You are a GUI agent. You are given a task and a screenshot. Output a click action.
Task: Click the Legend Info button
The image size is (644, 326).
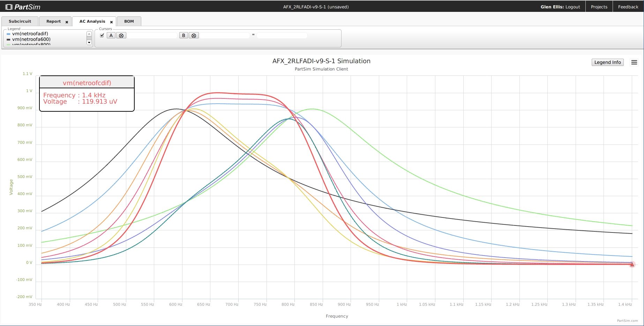607,62
